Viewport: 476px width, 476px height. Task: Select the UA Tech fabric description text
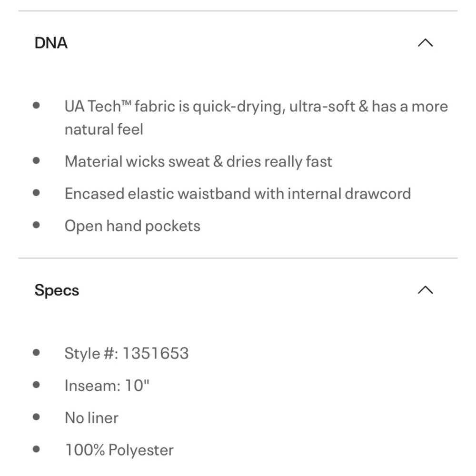(x=256, y=118)
